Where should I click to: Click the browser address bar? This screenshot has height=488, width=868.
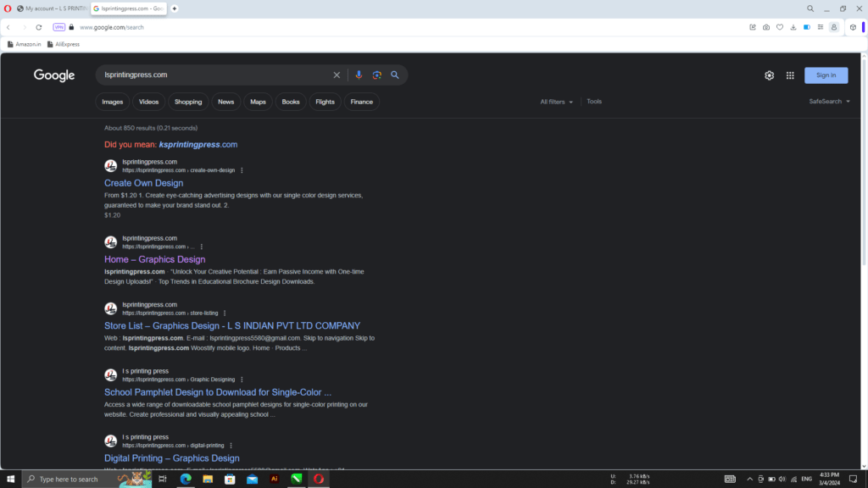click(409, 27)
